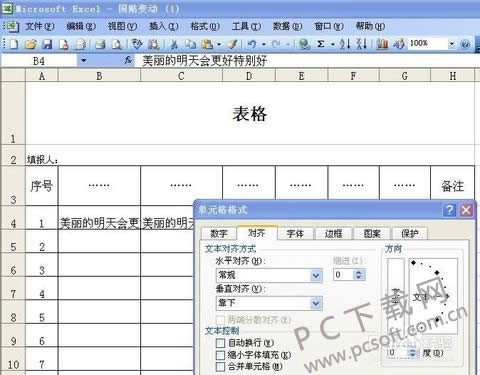Open the Redo history dropdown arrow
The width and height of the screenshot is (480, 375).
[287, 44]
